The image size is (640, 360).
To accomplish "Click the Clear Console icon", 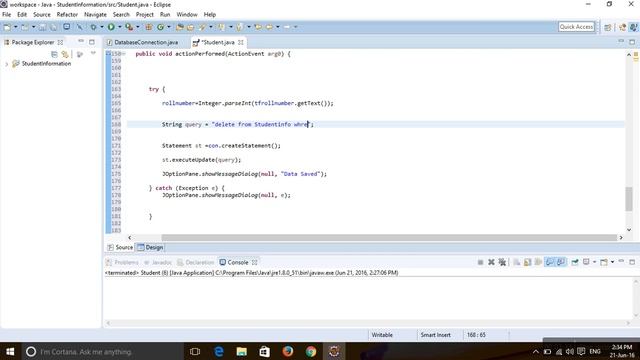I will pos(517,262).
